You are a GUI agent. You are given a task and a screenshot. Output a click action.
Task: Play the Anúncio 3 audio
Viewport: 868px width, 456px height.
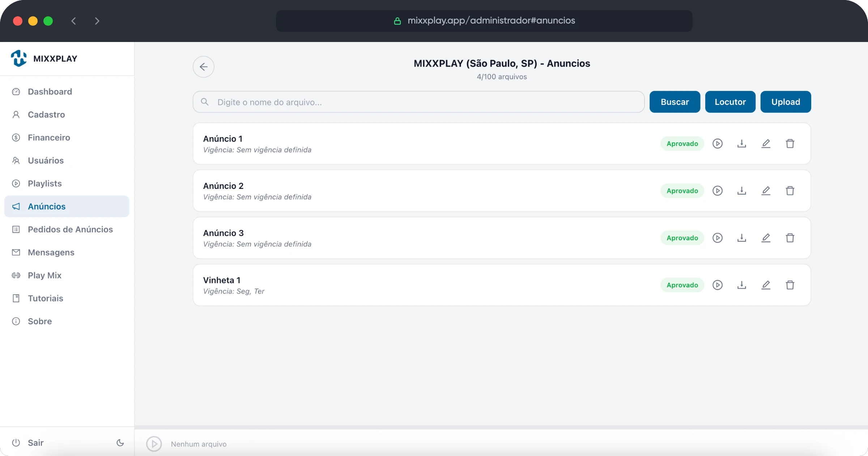718,238
